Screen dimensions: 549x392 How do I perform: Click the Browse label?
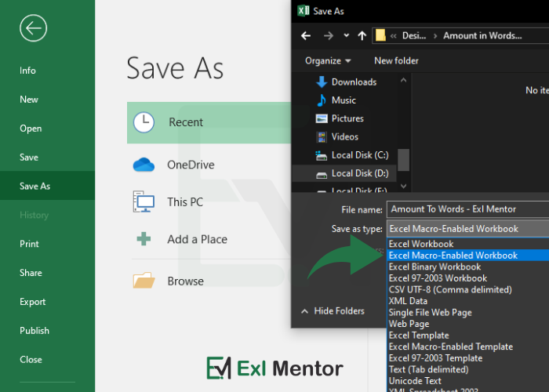186,281
